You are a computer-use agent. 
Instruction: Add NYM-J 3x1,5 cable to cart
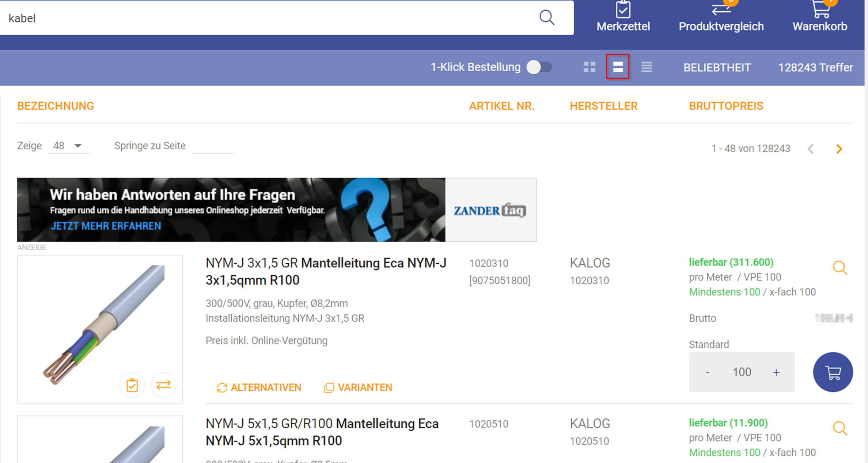[833, 372]
